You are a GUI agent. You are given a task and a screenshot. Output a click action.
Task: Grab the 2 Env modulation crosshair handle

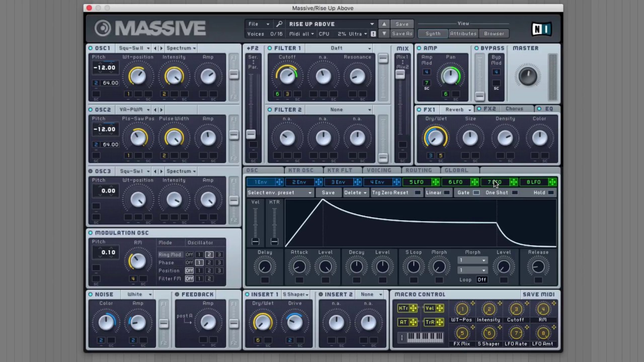pos(318,182)
